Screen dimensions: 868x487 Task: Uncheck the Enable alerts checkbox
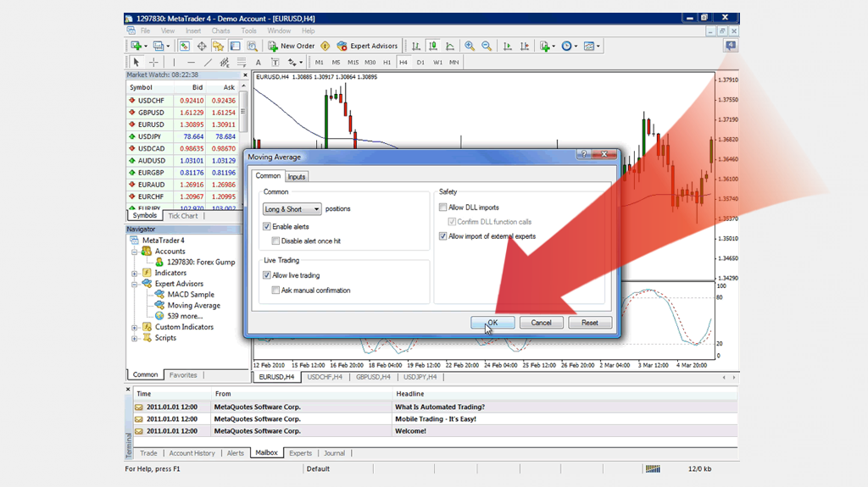[x=267, y=227]
